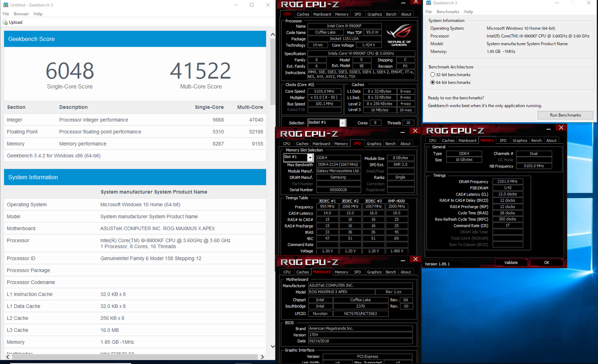This screenshot has width=598, height=364.
Task: Click the BIOS Version 1704 field
Action: [360, 335]
